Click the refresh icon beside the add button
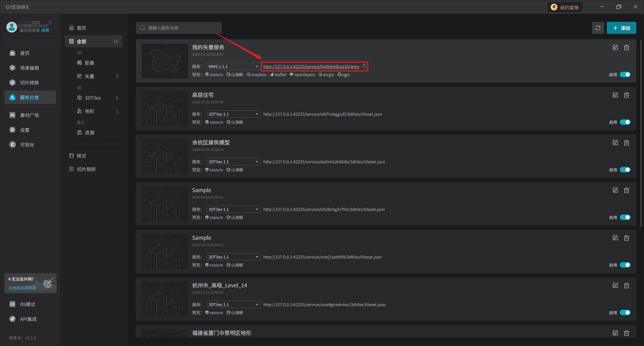This screenshot has width=644, height=346. (x=598, y=28)
